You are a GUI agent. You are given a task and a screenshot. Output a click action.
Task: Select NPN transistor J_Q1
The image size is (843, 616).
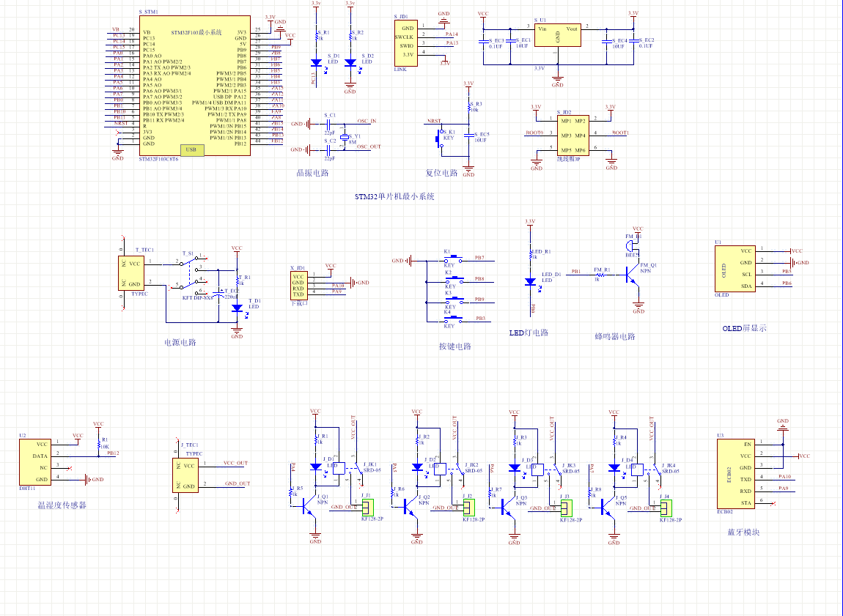(308, 506)
